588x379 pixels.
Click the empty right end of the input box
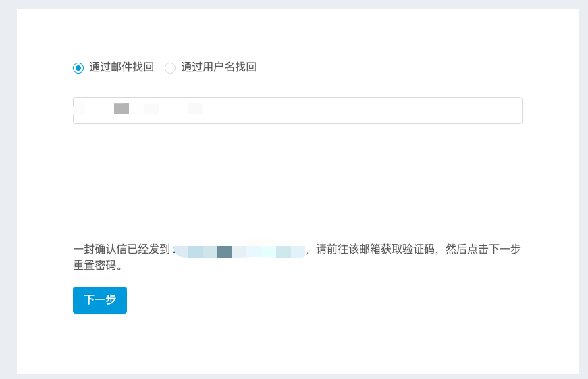click(473, 111)
